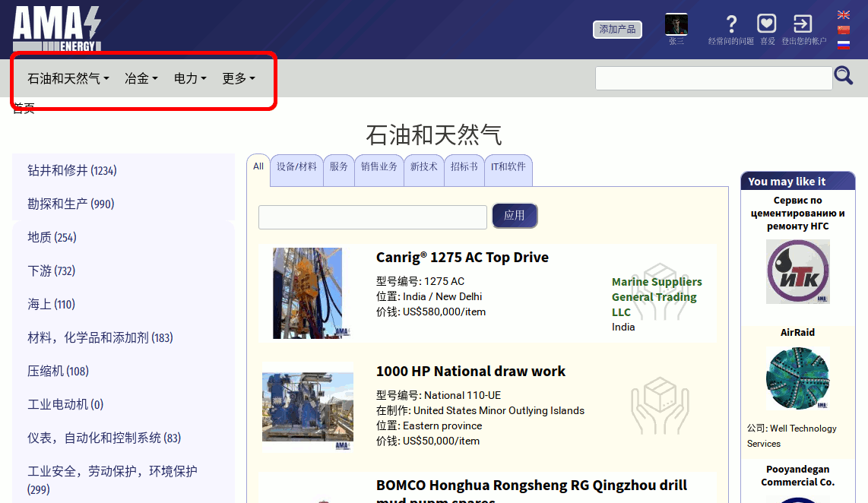Open the AirRaid drill bit image
This screenshot has width=868, height=503.
798,378
